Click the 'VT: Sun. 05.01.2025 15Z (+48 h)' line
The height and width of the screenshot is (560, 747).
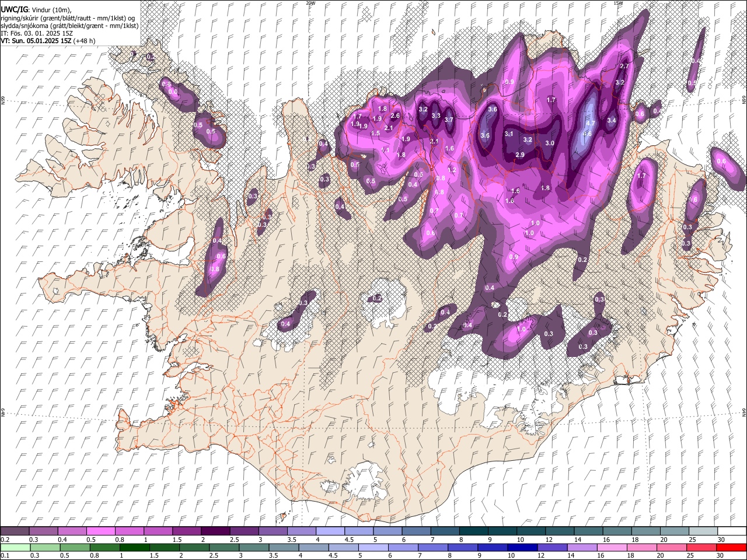click(x=48, y=41)
